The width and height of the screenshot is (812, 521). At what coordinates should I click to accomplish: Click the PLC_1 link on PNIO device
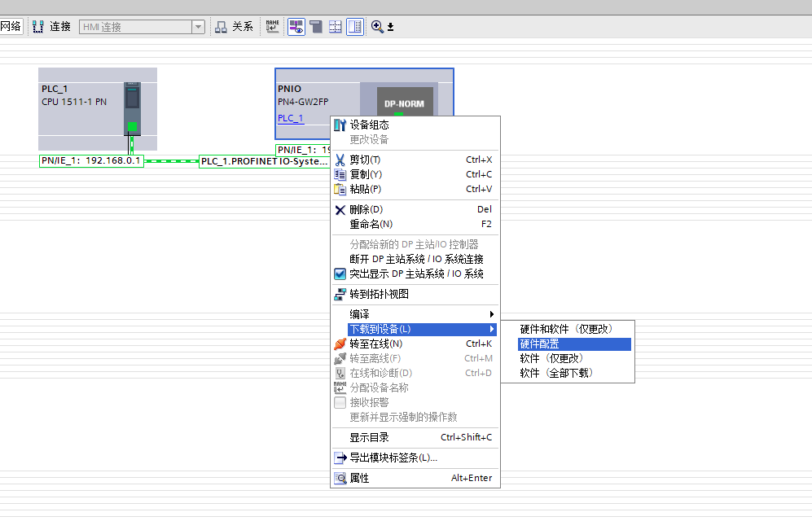[291, 118]
